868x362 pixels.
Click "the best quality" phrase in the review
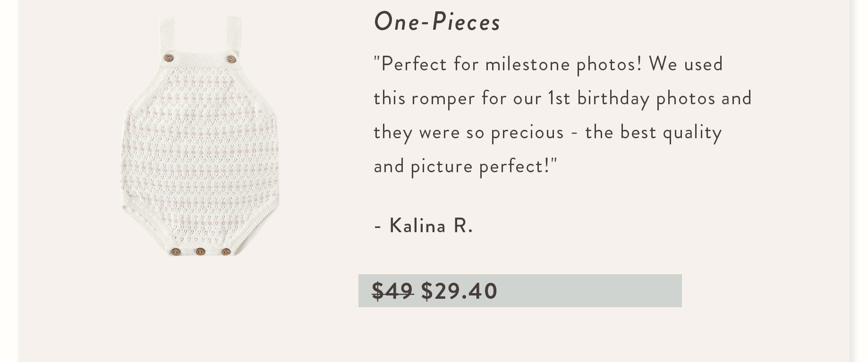pyautogui.click(x=653, y=132)
